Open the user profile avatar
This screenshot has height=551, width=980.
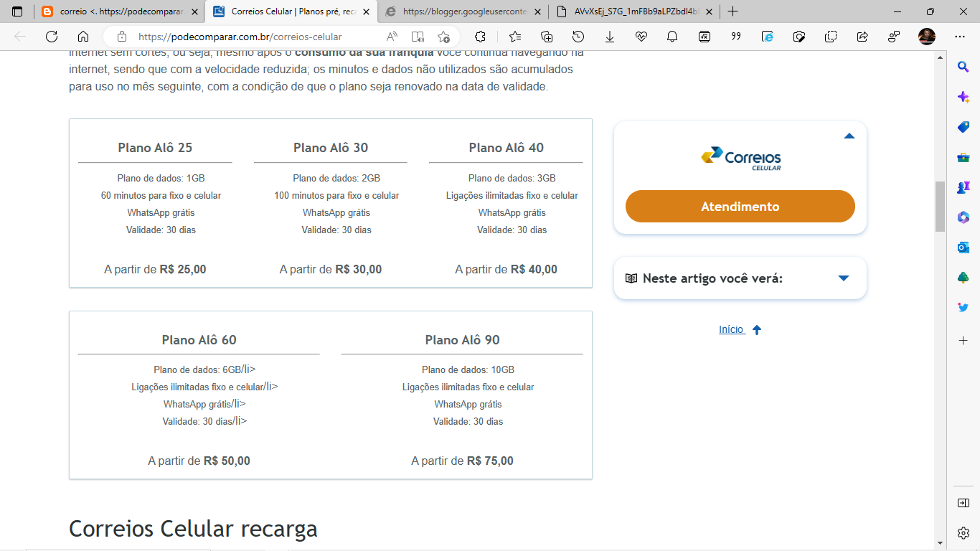click(x=927, y=37)
